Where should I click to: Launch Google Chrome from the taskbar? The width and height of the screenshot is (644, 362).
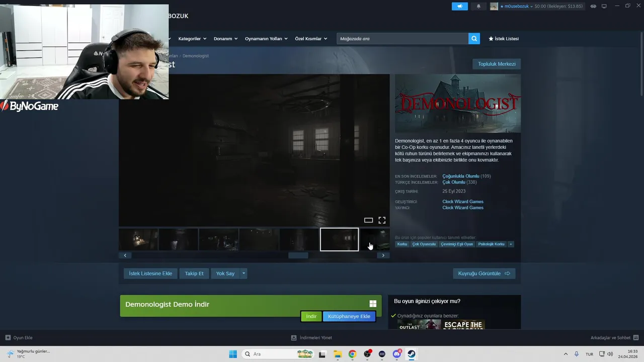point(352,354)
